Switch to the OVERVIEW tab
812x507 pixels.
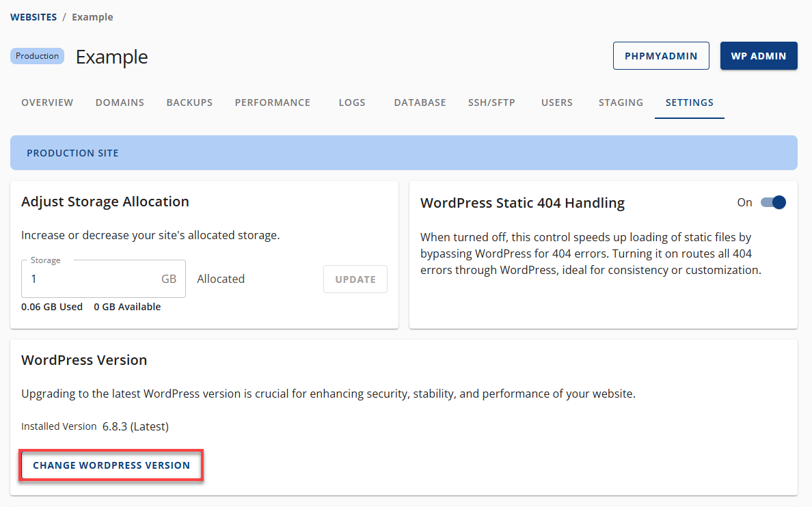(46, 102)
